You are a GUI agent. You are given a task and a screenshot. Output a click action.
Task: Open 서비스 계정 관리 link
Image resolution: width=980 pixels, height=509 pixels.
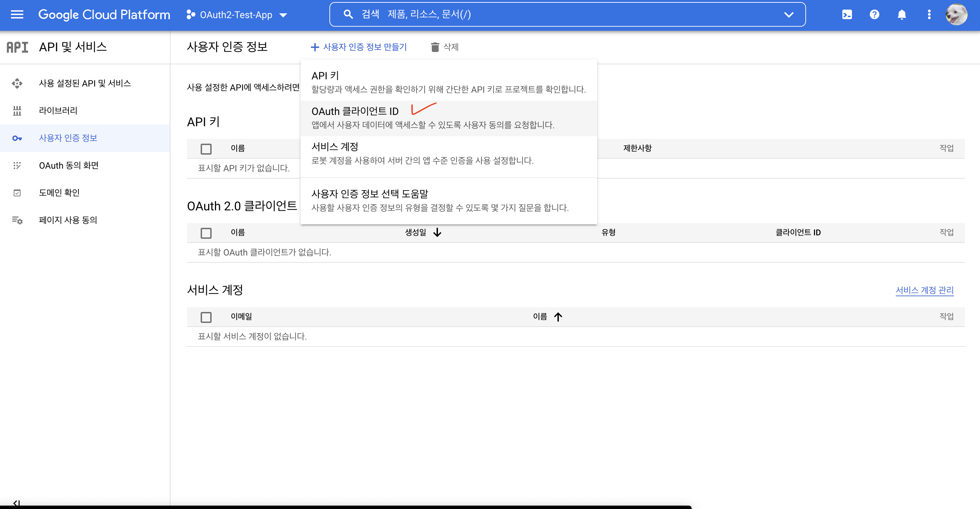point(924,290)
